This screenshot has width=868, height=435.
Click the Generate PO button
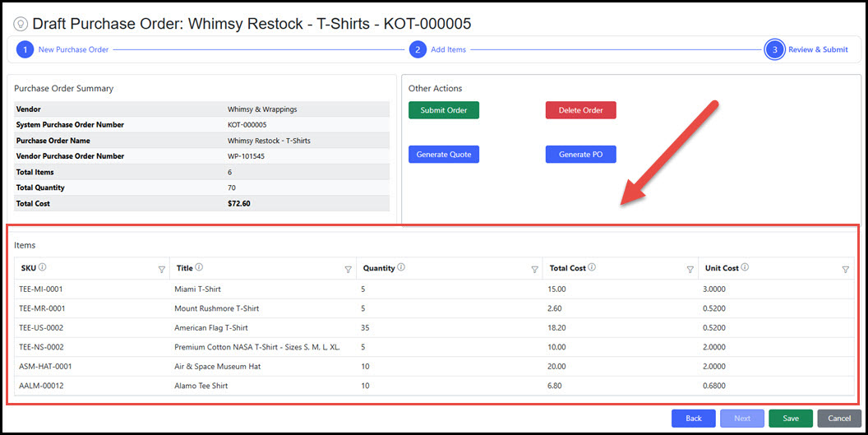[x=580, y=155]
